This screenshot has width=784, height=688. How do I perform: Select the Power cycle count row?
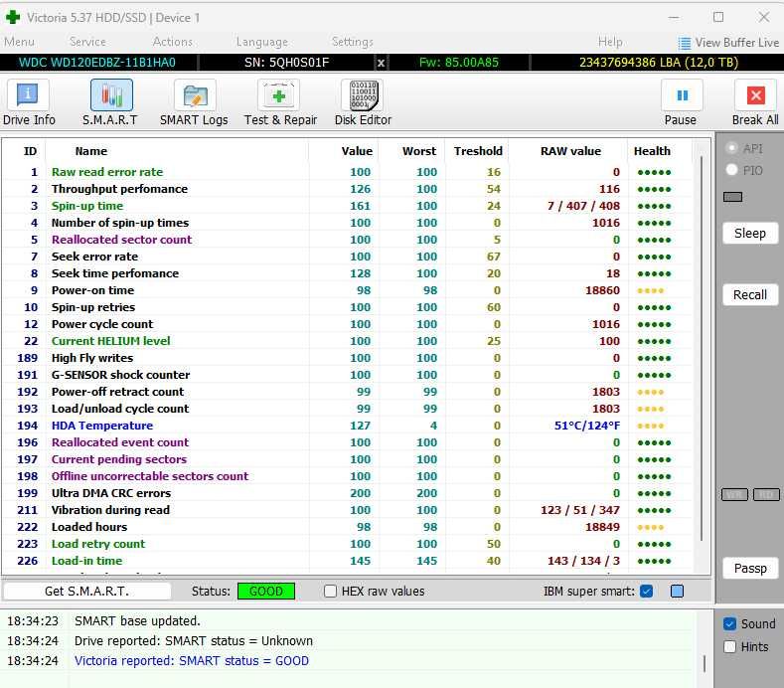[x=348, y=324]
